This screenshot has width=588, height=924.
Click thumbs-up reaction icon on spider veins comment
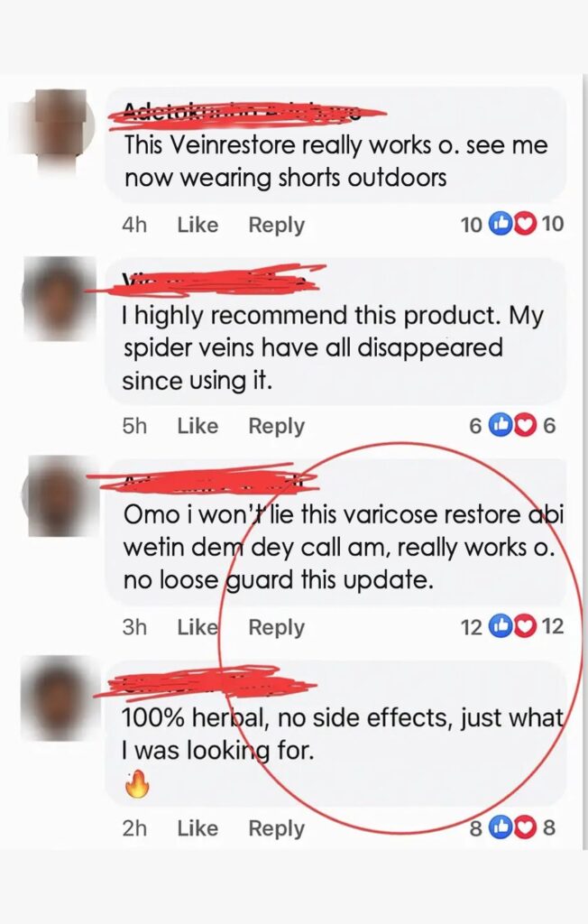[501, 425]
